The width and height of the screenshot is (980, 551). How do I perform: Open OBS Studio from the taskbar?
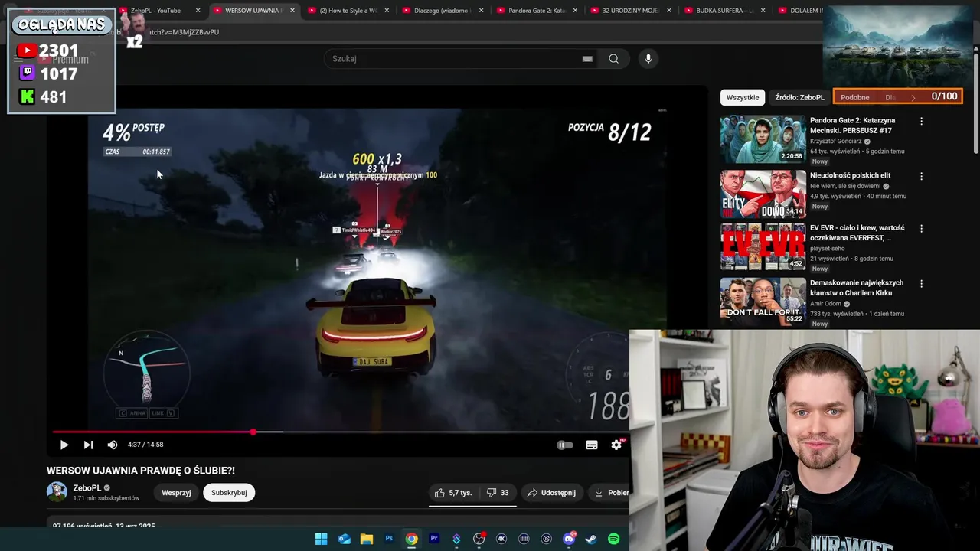(479, 539)
